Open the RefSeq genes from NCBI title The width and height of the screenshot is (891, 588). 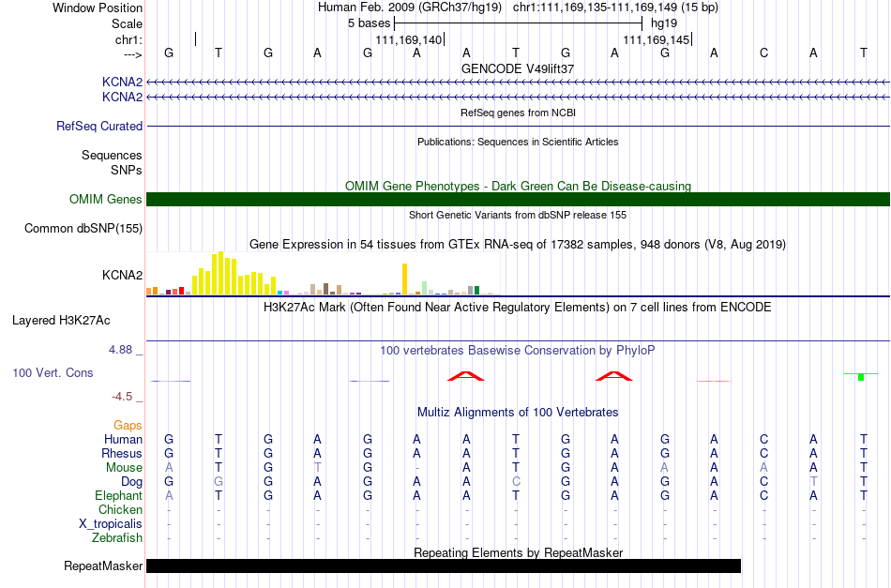click(x=518, y=113)
